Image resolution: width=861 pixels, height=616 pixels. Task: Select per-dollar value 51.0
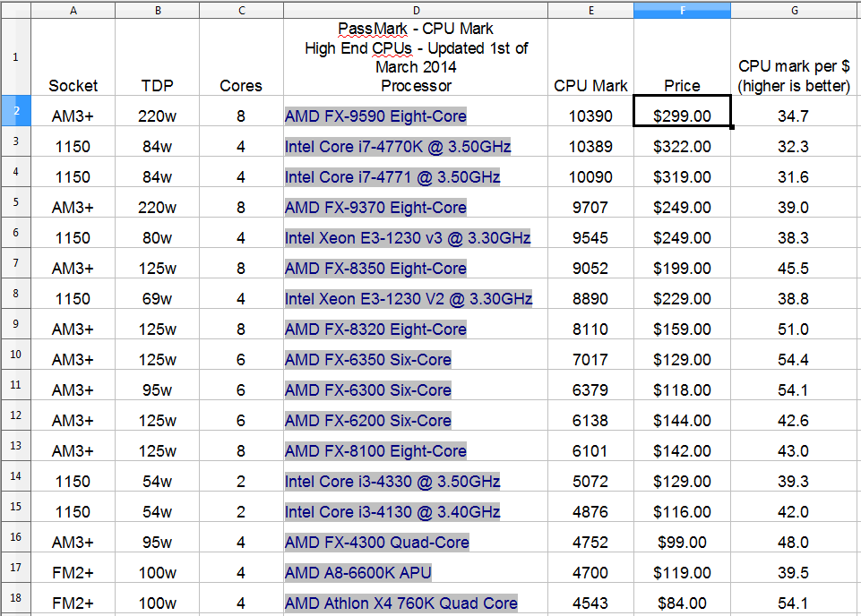(795, 324)
